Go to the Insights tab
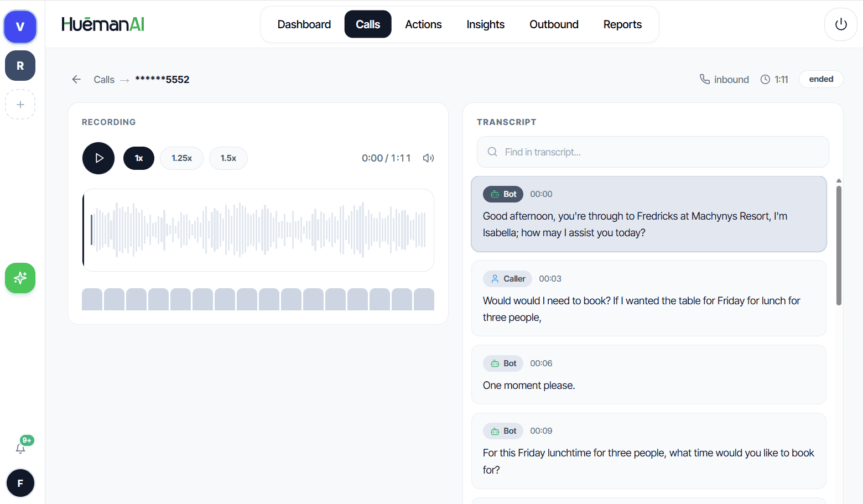Screen dimensions: 863x504 click(x=485, y=24)
